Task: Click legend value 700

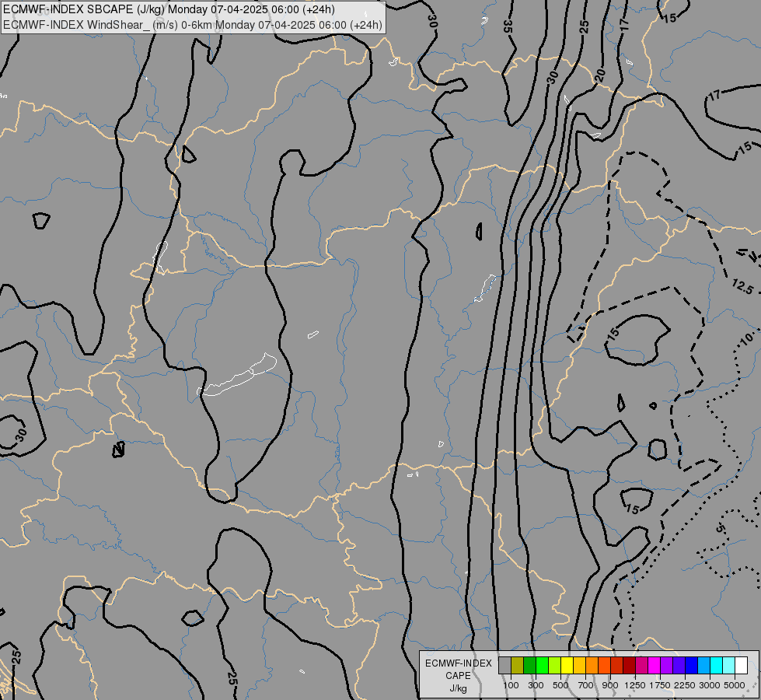Action: [x=586, y=685]
